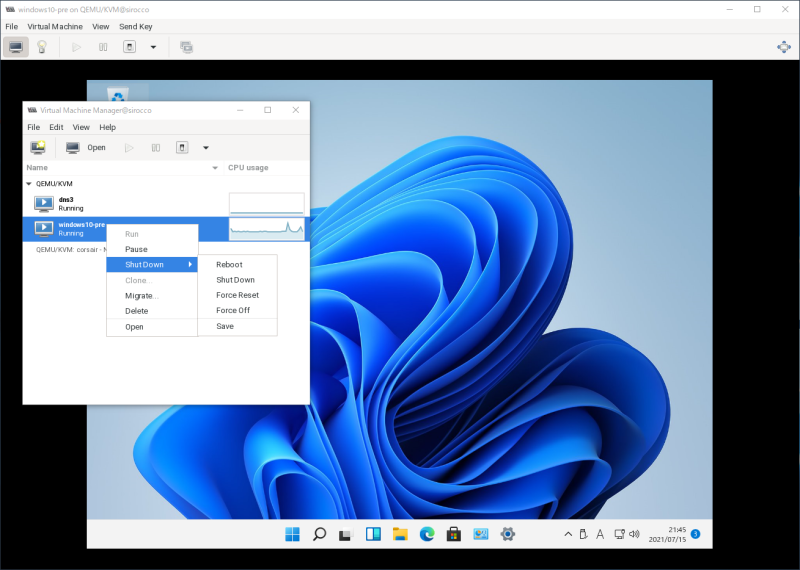This screenshot has height=570, width=800.
Task: Click the viewer toolbar Shut Down power icon
Action: [x=130, y=47]
